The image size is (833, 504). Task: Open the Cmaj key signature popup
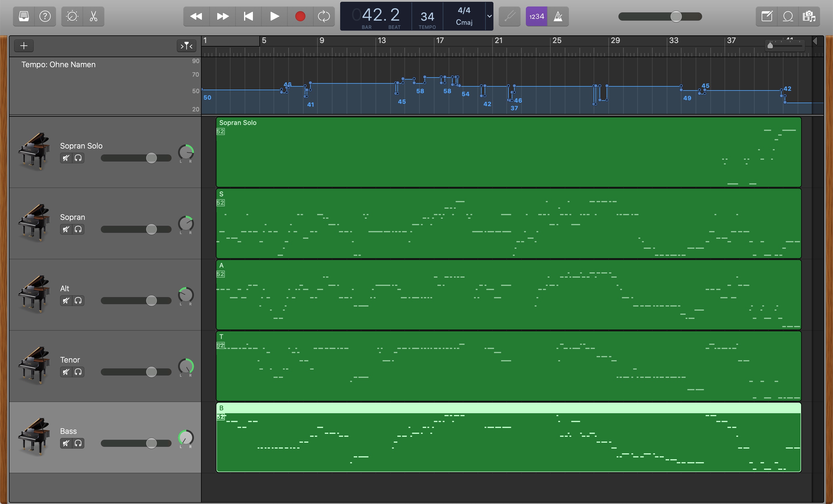(464, 22)
